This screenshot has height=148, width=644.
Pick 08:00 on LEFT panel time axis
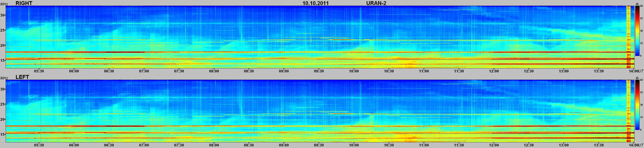point(214,145)
